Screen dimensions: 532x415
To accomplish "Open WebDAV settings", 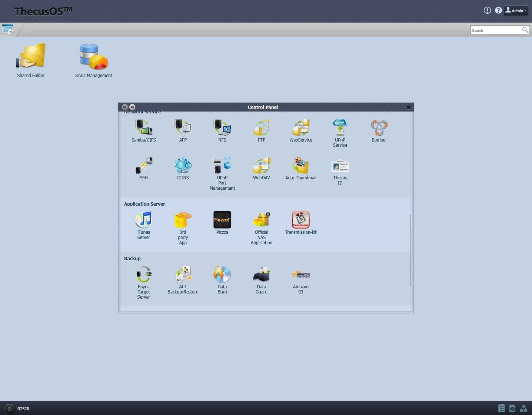I will [262, 168].
